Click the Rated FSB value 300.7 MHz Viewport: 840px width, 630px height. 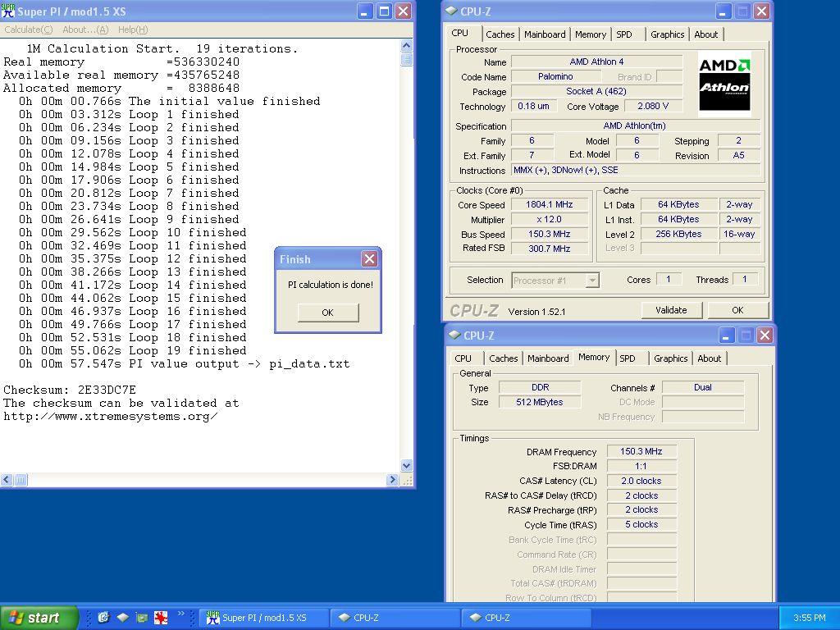549,248
